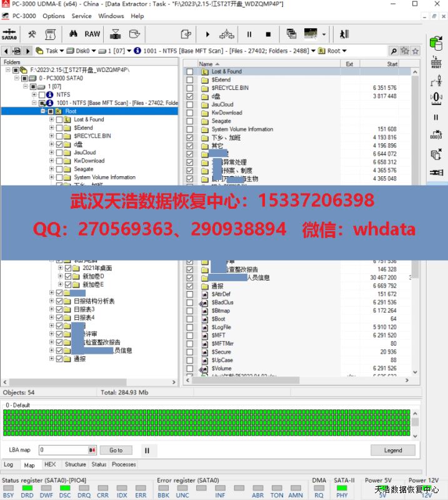Click the magnifier icon in path bar
Viewport: 448px width, 500px height.
point(393,51)
